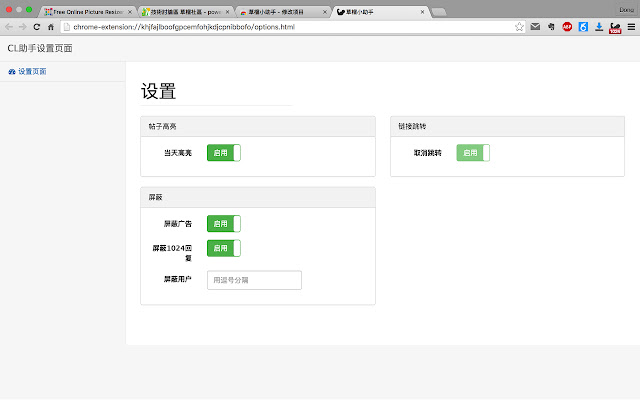
Task: Click the Doug profile button
Action: (627, 10)
